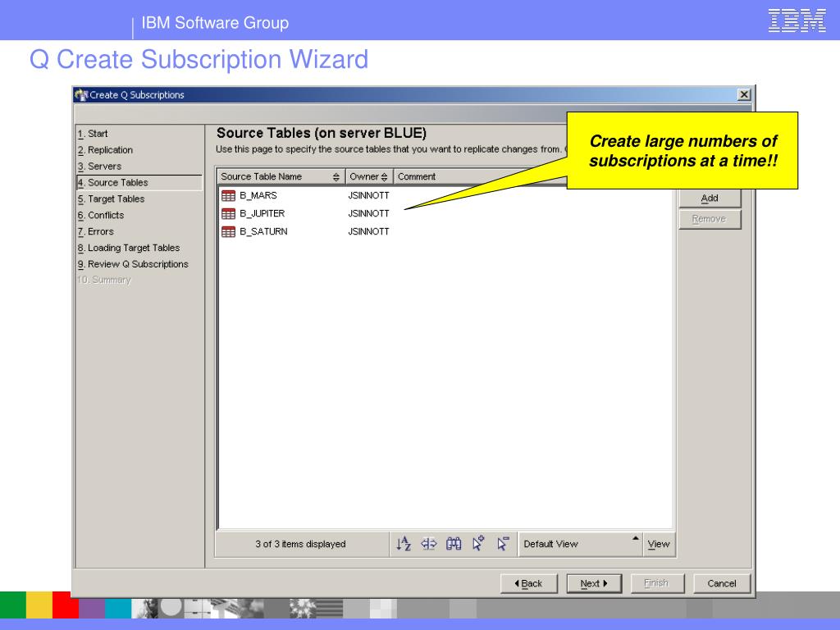Select the B_MARS table name
Viewport: 840px width, 630px height.
pos(258,195)
